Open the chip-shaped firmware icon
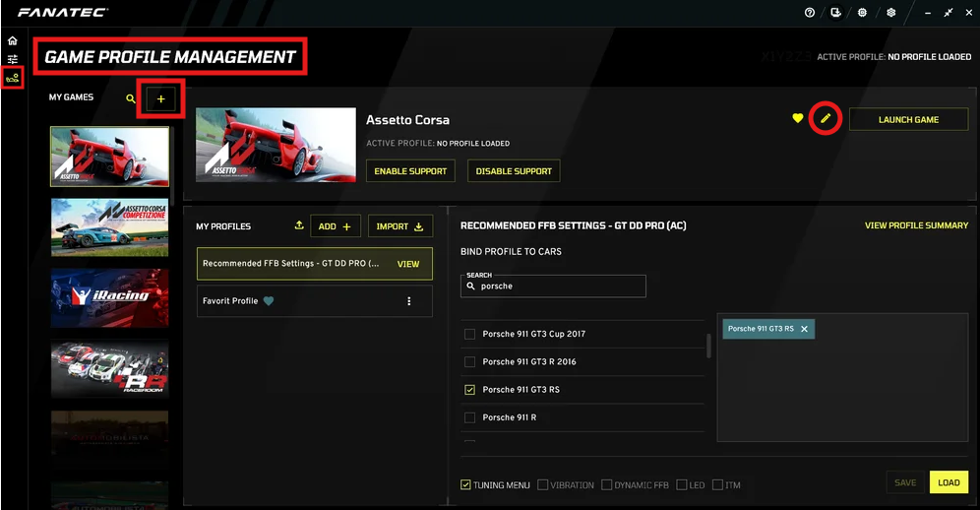 pos(863,13)
